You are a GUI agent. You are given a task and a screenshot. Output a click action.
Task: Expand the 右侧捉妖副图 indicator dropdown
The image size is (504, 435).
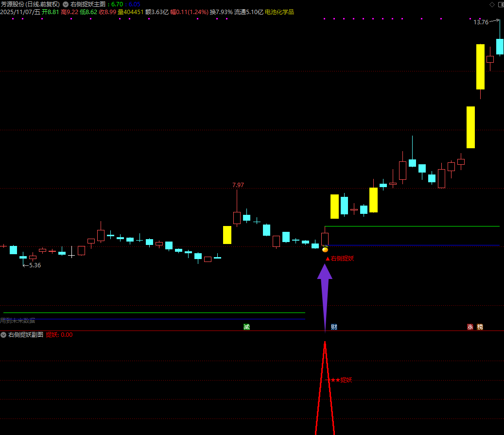[4, 335]
